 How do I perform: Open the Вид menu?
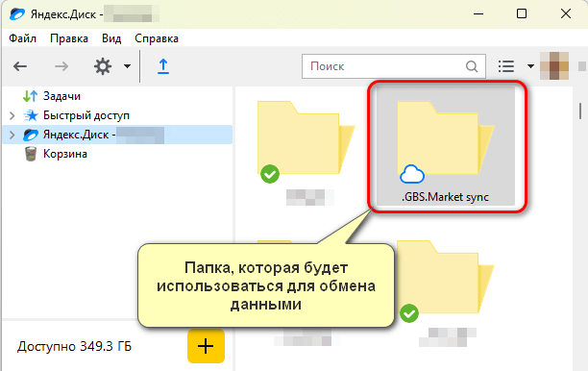111,38
